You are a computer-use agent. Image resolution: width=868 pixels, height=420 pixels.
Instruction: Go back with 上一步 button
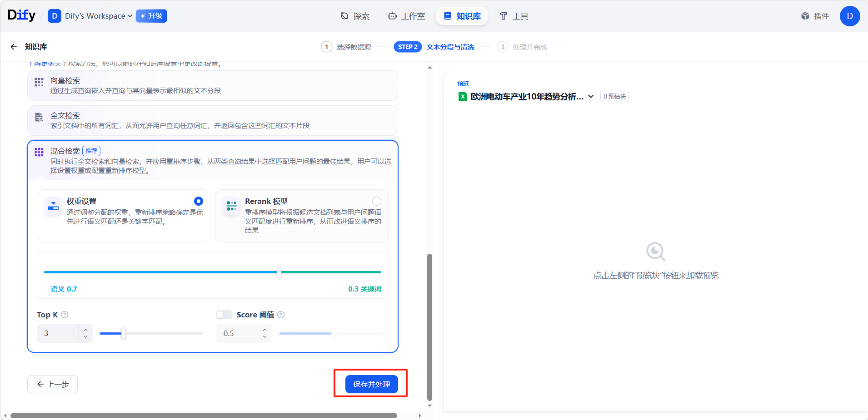52,384
